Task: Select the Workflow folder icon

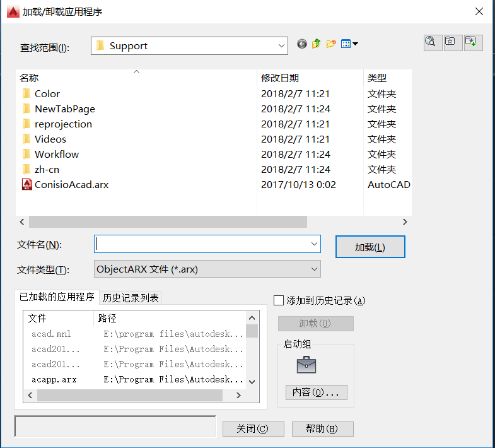Action: [x=27, y=154]
